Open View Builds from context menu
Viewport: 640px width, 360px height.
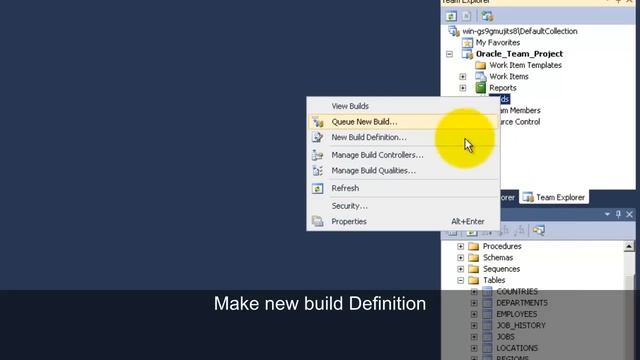point(350,106)
